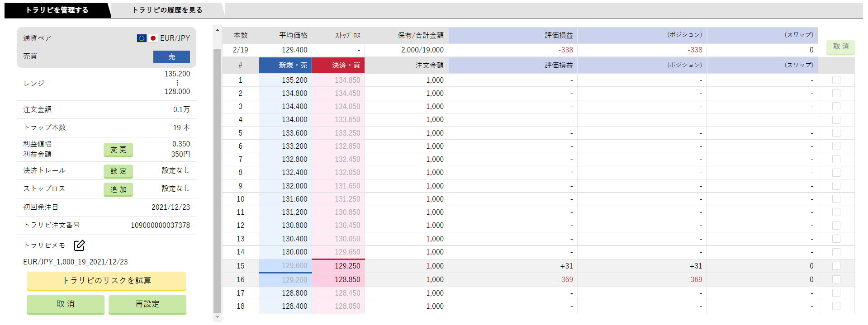The image size is (868, 325).
Task: Click the -338 評価損益 value in the summary row
Action: click(565, 50)
